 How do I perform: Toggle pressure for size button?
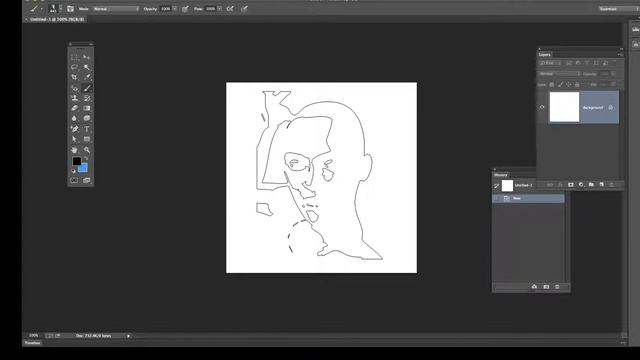(244, 9)
